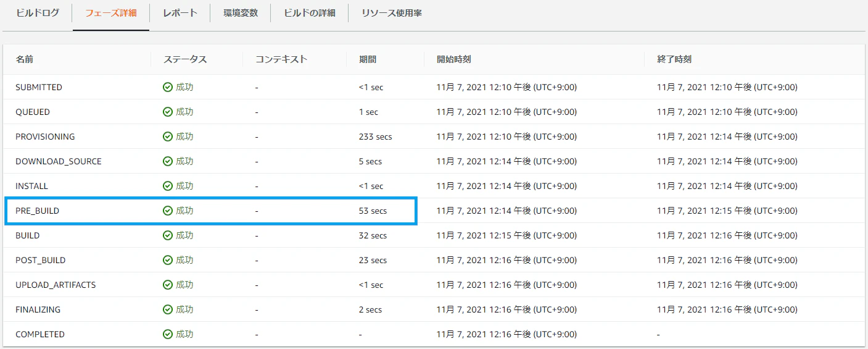Viewport: 868px width, 349px height.
Task: Click PROVISIONING end time 12:14 午後
Action: coord(727,137)
